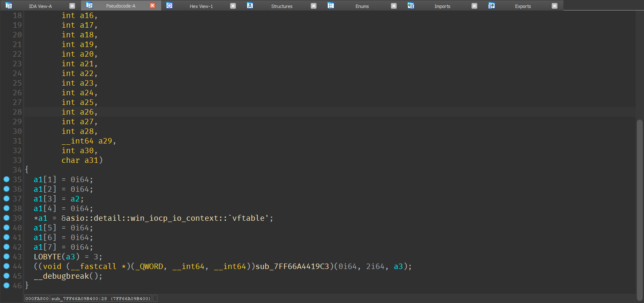Click the Pseudocode-A tab icon
This screenshot has width=644, height=303.
point(89,5)
